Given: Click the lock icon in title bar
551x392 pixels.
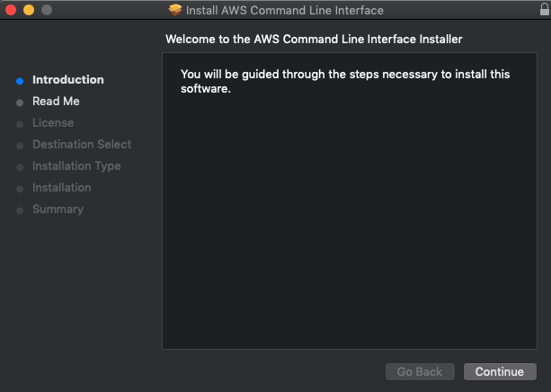Looking at the screenshot, I should coord(545,9).
